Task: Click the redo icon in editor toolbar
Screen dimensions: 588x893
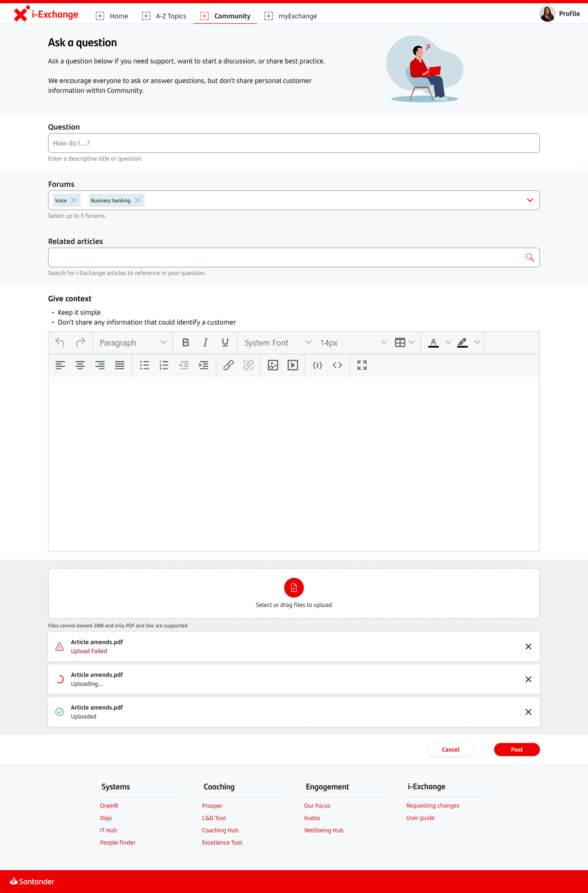Action: point(80,342)
